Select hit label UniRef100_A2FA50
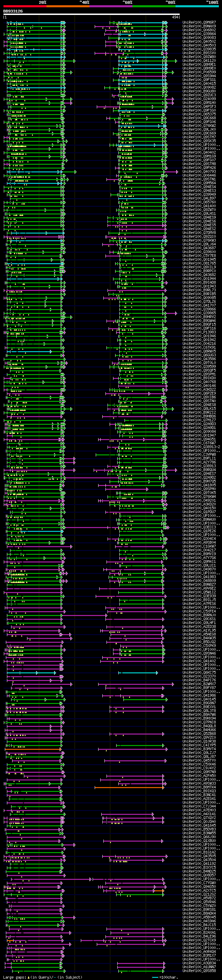 tap(199, 776)
